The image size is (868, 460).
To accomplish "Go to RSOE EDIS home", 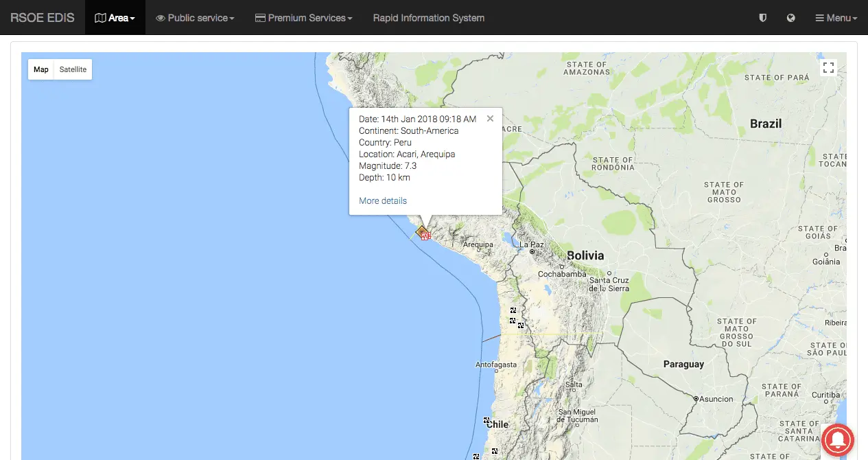I will click(43, 18).
